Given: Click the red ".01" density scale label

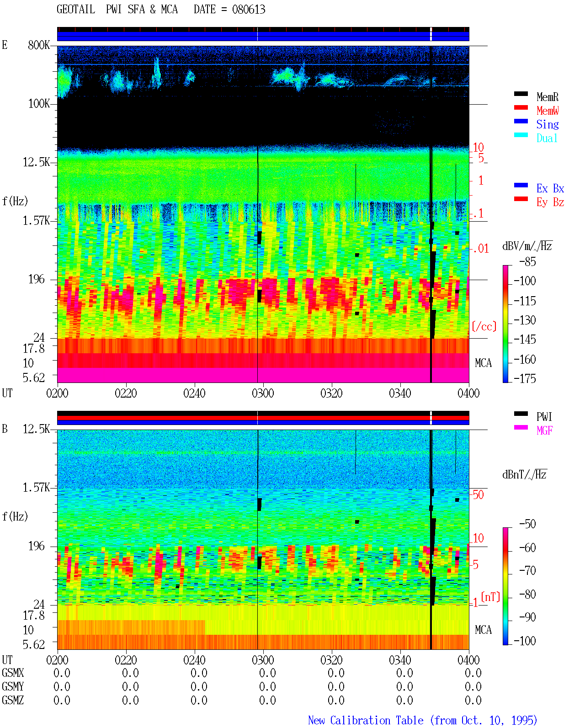Looking at the screenshot, I should point(481,249).
